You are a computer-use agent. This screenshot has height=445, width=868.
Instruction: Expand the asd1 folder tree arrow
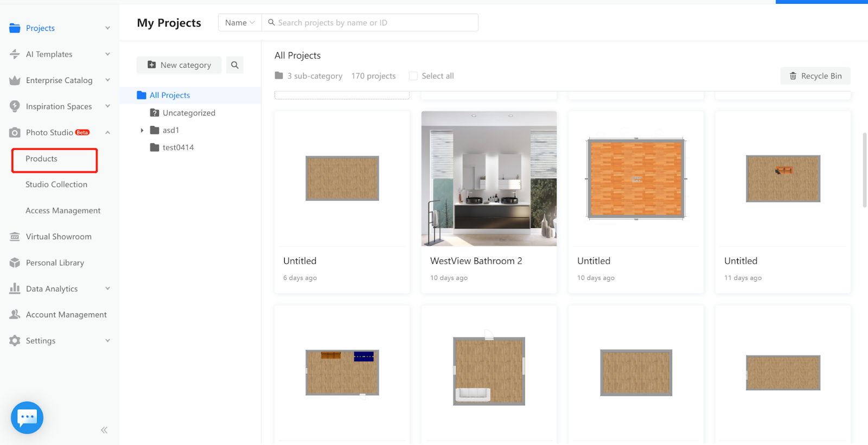point(142,130)
